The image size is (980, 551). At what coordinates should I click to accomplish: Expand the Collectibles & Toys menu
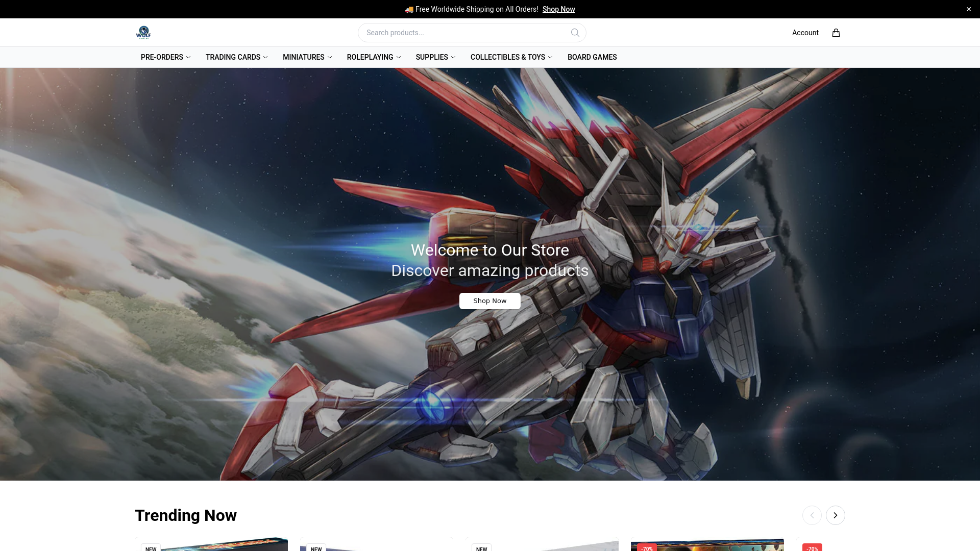(x=511, y=57)
